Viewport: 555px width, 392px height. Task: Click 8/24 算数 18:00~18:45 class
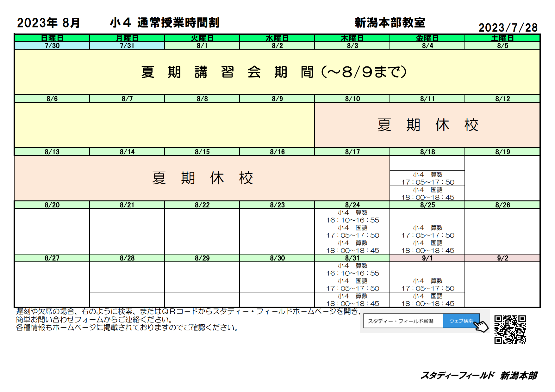[352, 247]
